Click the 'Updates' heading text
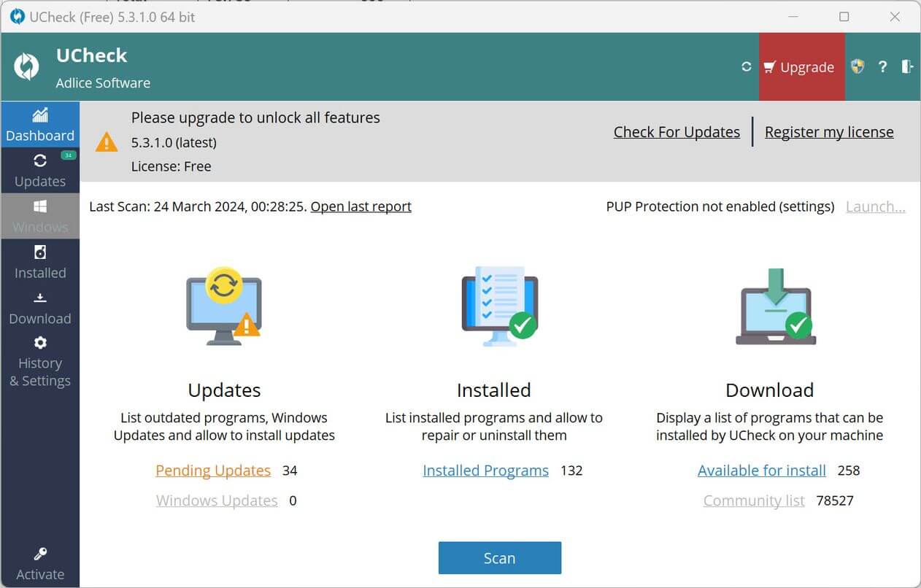This screenshot has width=921, height=588. pos(224,390)
